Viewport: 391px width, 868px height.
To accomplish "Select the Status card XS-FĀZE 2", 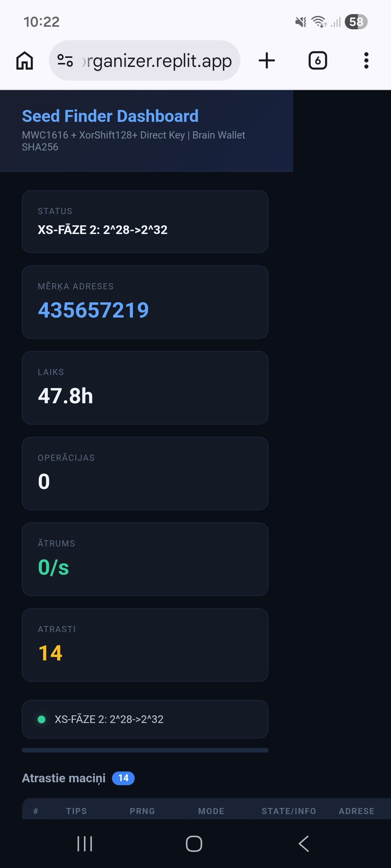I will [145, 222].
